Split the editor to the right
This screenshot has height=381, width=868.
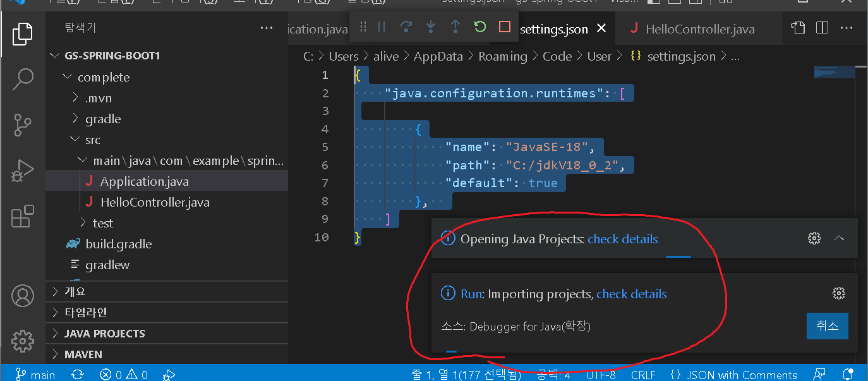tap(822, 28)
